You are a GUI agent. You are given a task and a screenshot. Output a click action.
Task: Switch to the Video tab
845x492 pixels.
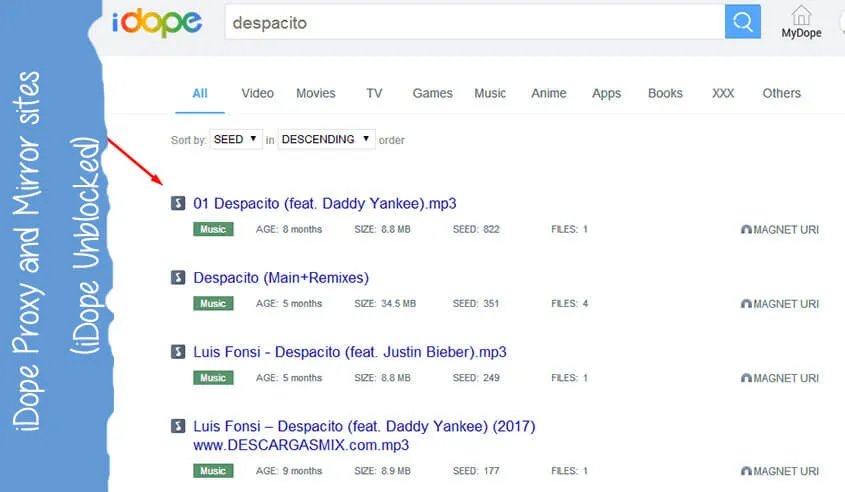click(x=258, y=93)
